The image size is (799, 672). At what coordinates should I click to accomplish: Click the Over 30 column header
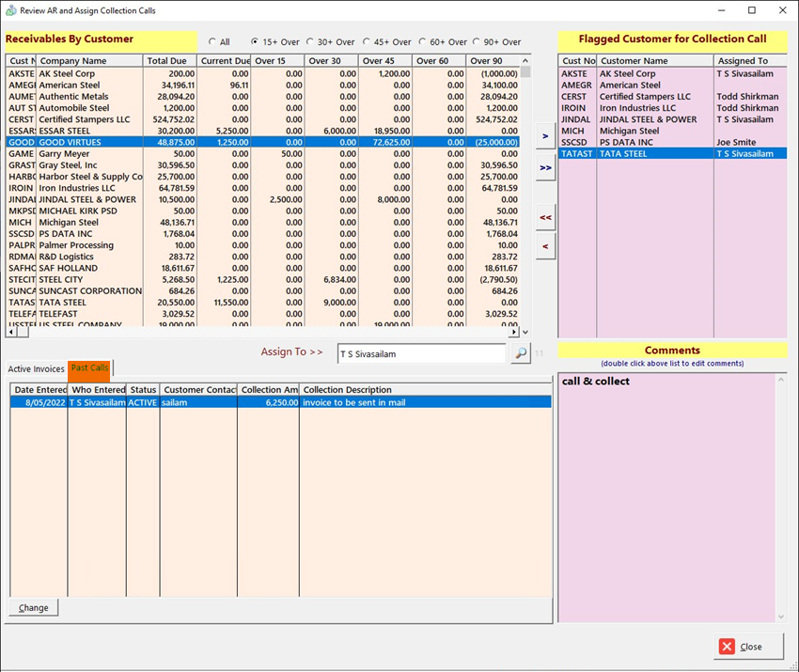(x=332, y=61)
